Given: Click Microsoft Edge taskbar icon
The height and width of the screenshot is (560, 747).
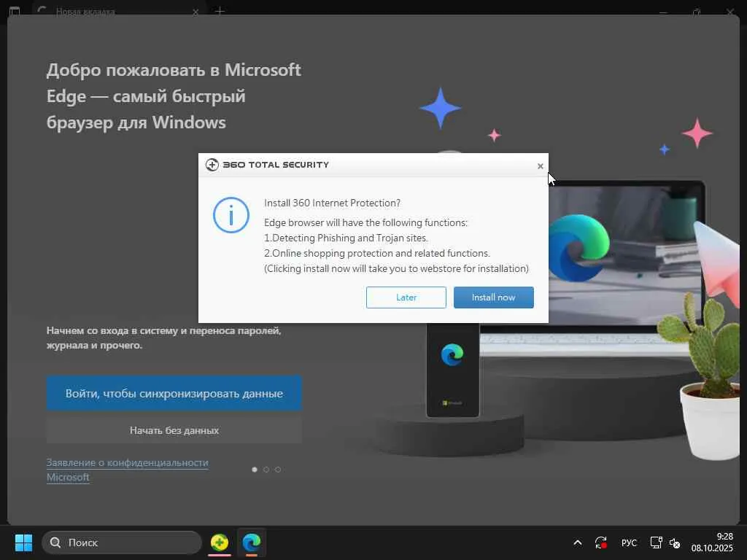Looking at the screenshot, I should [x=251, y=542].
